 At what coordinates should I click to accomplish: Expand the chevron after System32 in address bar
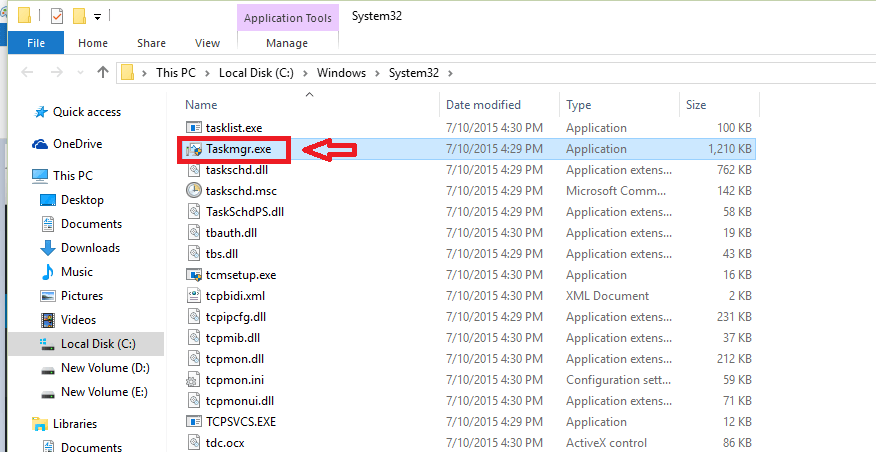(x=451, y=73)
